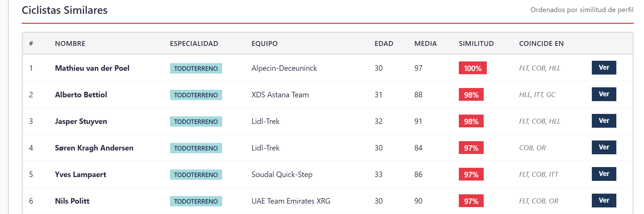
Task: Select TODOTERRENO tag for Yves Lampaert
Action: (x=196, y=175)
